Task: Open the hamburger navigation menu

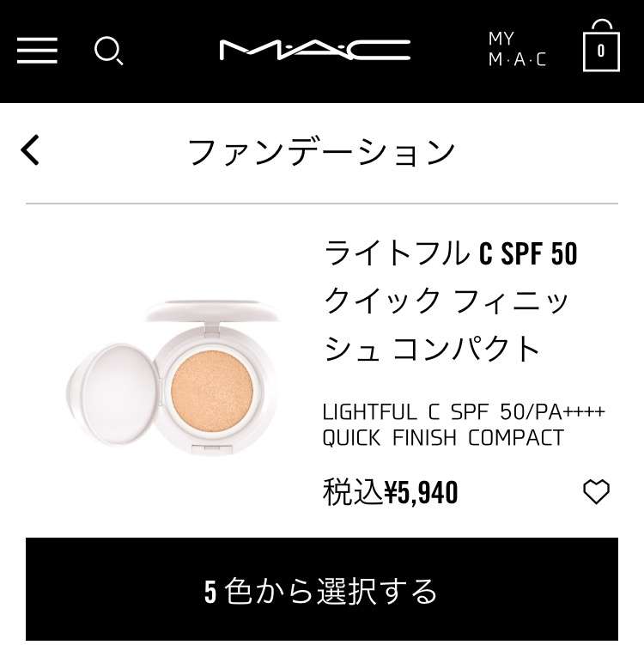Action: coord(37,51)
